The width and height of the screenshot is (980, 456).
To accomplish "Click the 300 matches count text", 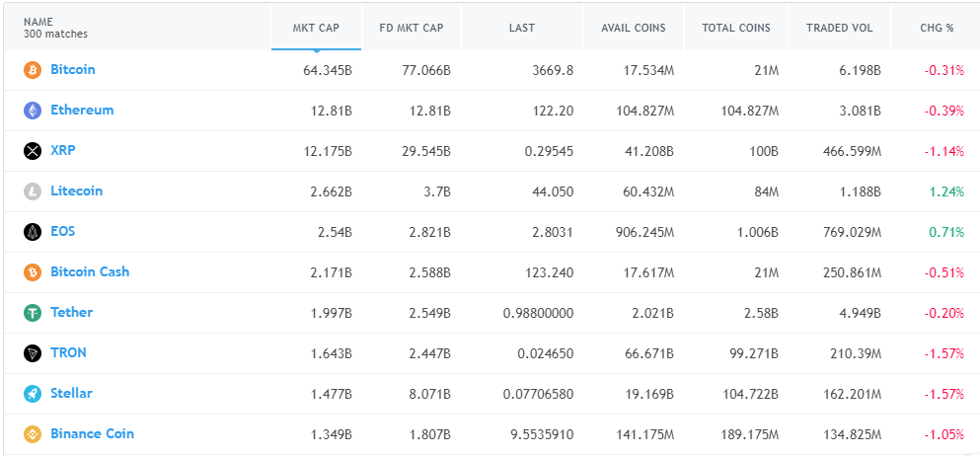I will click(x=55, y=35).
